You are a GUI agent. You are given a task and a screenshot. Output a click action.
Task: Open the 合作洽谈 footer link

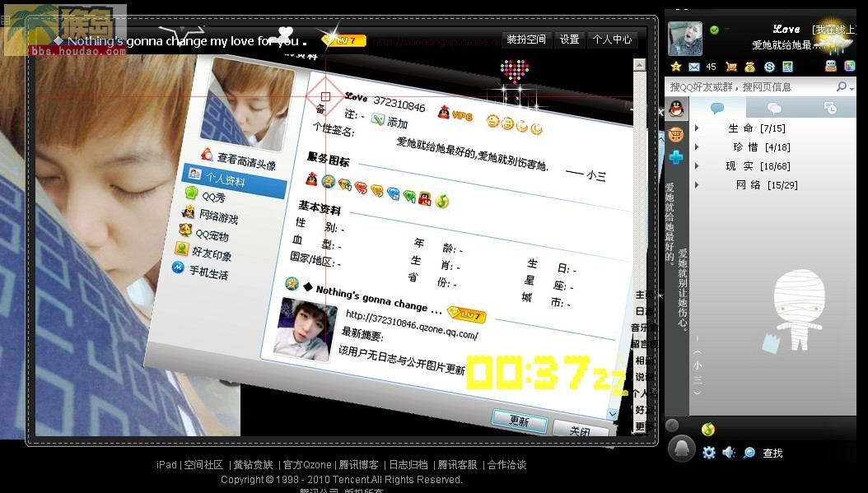click(506, 465)
